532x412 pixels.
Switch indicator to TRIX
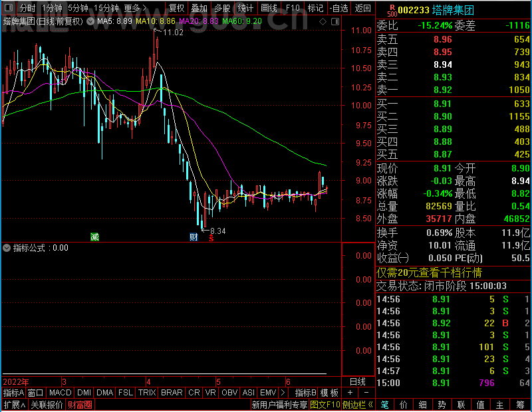pyautogui.click(x=147, y=393)
